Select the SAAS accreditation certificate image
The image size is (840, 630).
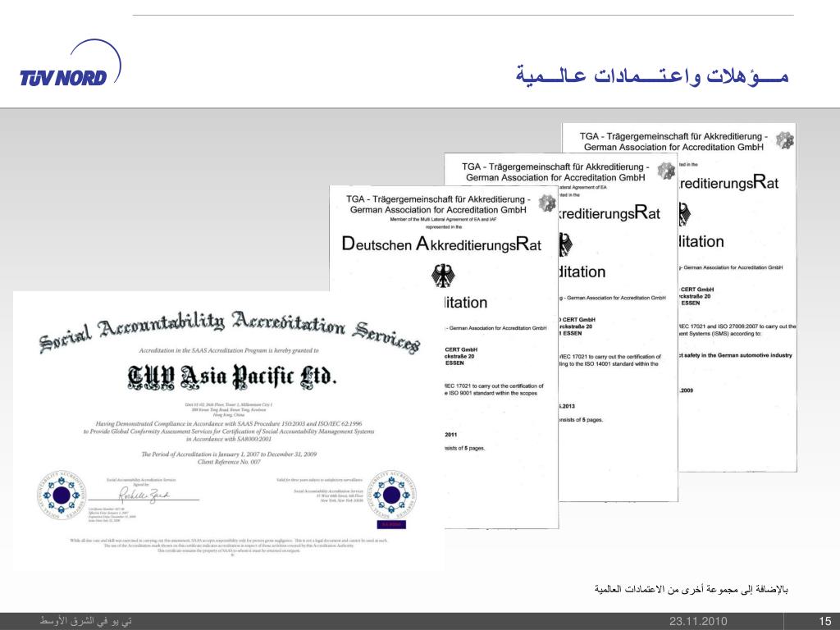229,431
